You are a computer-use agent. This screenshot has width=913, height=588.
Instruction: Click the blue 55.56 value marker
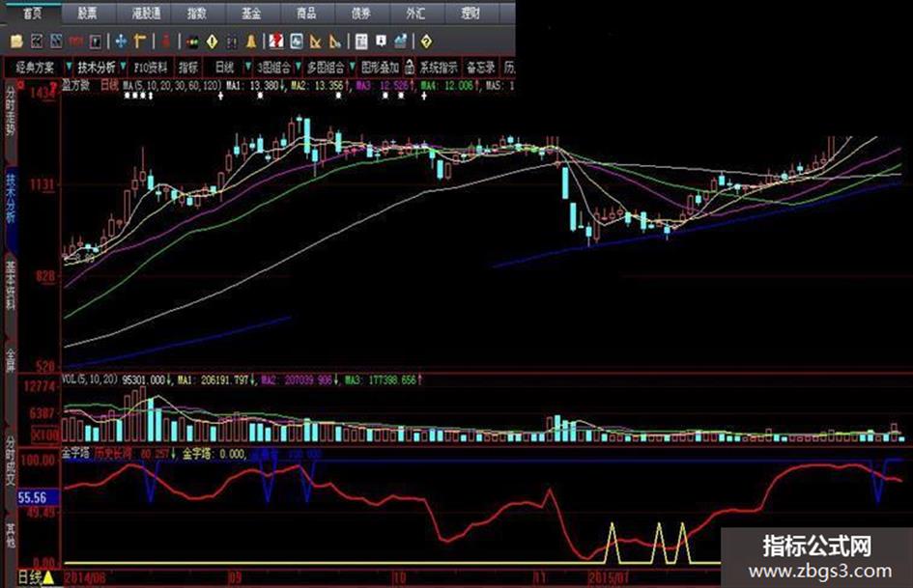(39, 498)
